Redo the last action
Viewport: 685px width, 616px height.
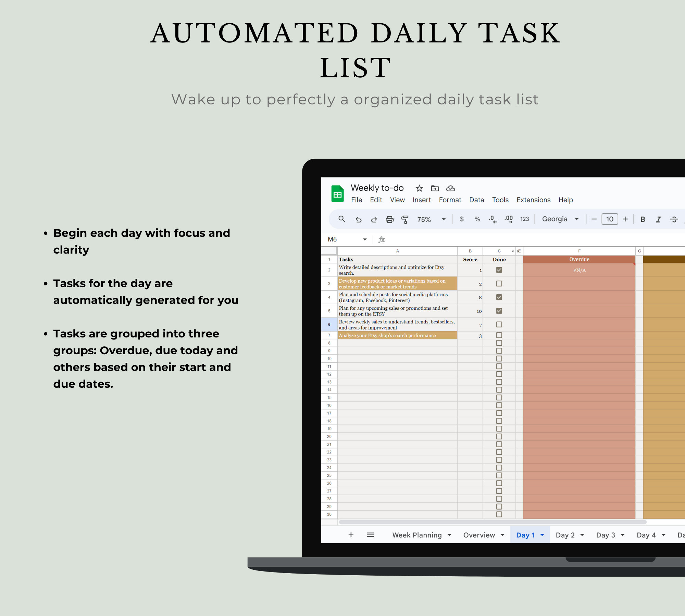pyautogui.click(x=374, y=219)
